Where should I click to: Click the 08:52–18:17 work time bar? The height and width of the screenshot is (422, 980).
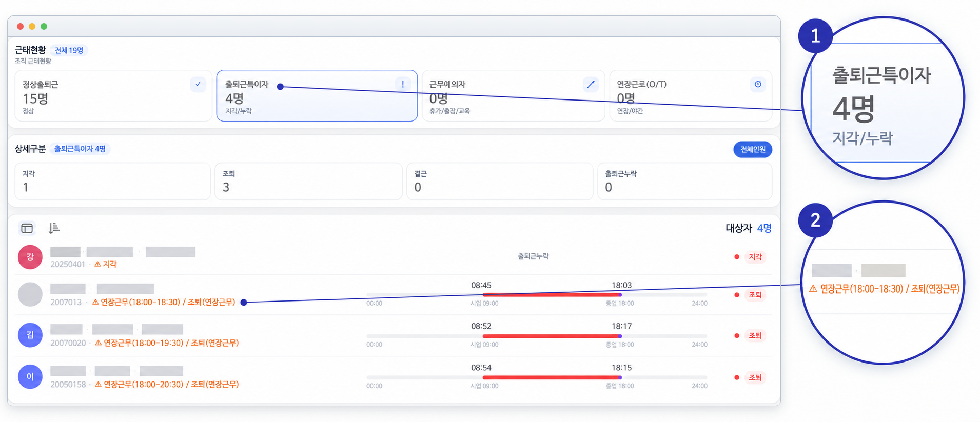point(537,336)
